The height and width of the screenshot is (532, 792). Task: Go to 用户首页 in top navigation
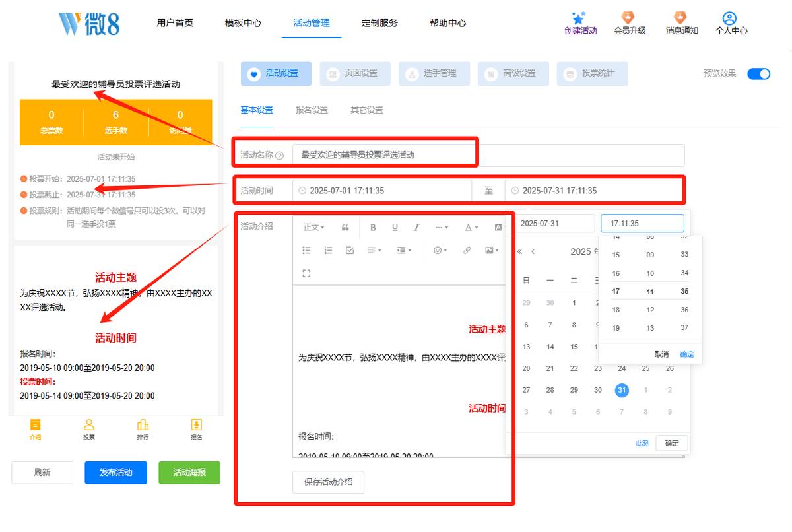(175, 23)
